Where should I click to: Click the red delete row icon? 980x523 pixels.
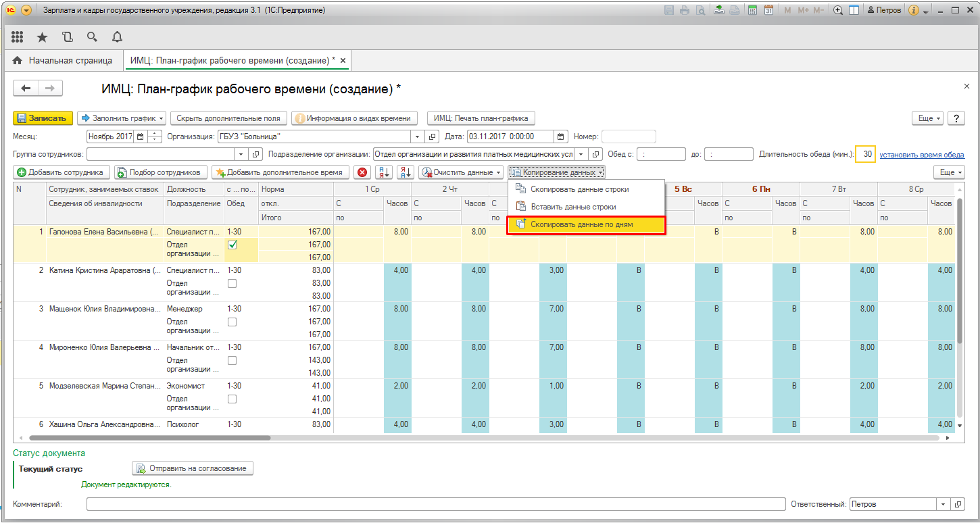point(363,172)
